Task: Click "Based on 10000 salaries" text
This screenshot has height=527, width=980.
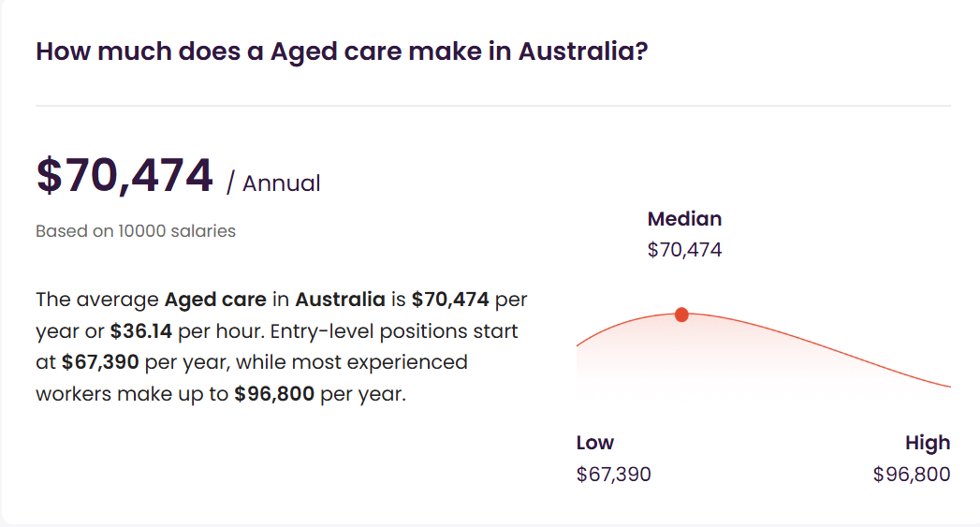Action: 136,230
